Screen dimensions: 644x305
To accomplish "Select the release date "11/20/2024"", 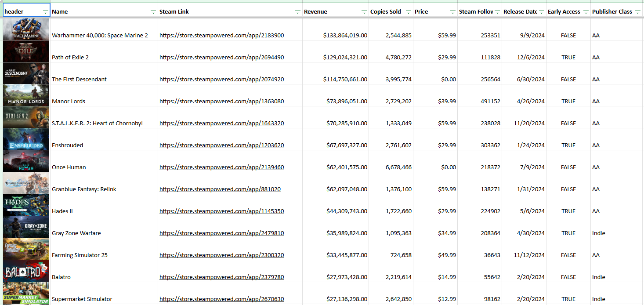I will pyautogui.click(x=529, y=123).
